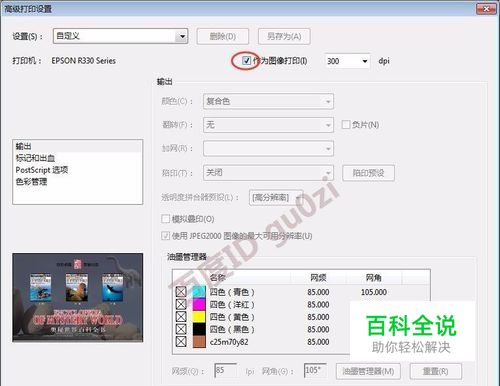Open the 颜色(C) dropdown showing 复合色
The height and width of the screenshot is (386, 500).
pos(268,101)
